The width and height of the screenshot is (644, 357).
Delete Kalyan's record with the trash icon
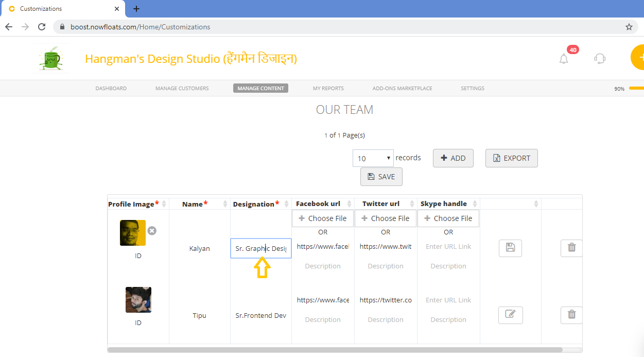click(x=571, y=248)
